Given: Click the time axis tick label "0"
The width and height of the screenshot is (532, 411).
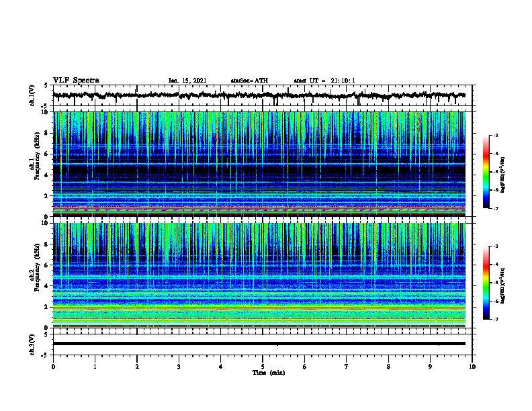Looking at the screenshot, I should pos(53,367).
